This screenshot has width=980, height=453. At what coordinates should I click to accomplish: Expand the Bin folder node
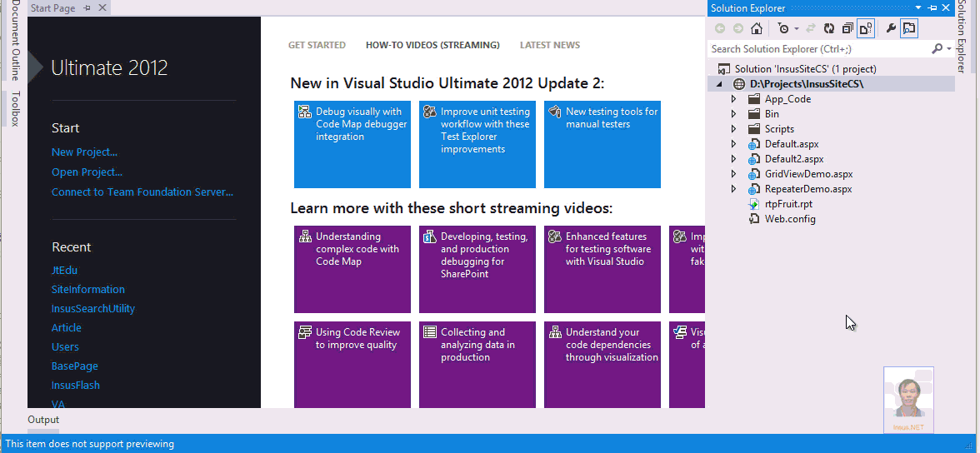pyautogui.click(x=733, y=114)
